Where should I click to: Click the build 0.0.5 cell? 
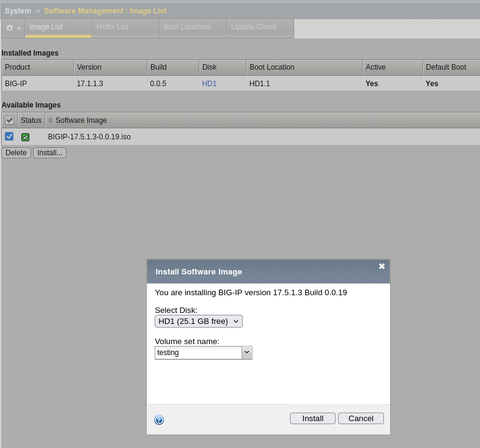(x=158, y=84)
